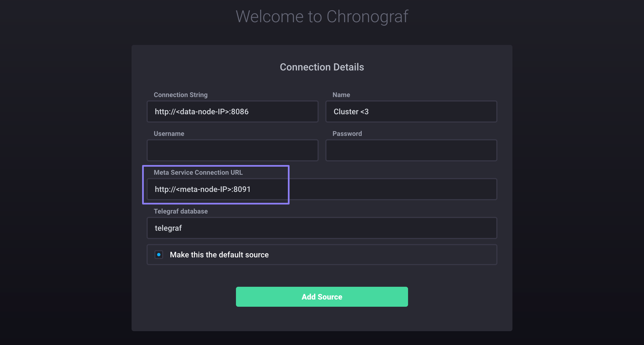The height and width of the screenshot is (345, 644).
Task: Click the "Welcome to Chronograf" title
Action: pos(322,16)
